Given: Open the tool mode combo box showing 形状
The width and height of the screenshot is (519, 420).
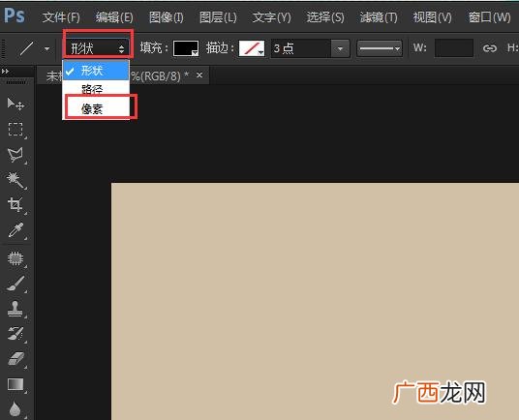Looking at the screenshot, I should [98, 48].
